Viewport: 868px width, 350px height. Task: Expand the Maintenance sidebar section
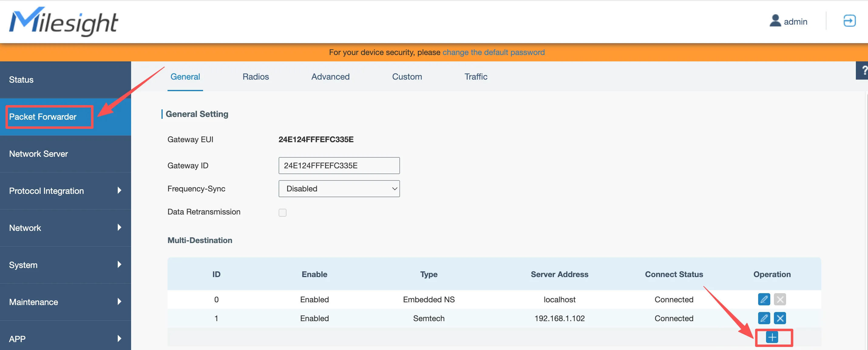[x=65, y=302]
